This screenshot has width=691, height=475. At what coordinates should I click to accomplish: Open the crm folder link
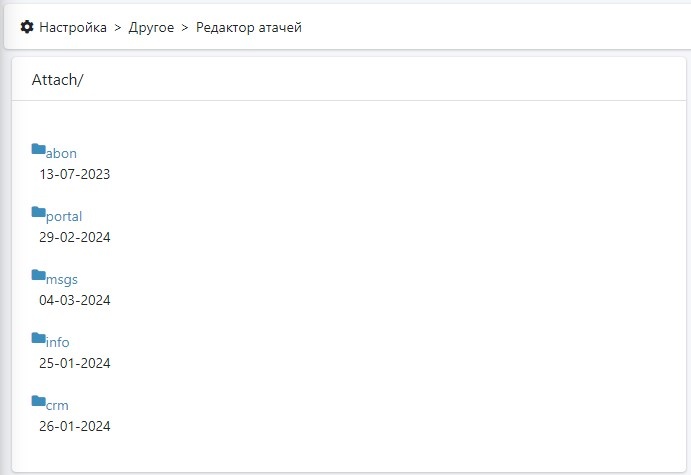pos(57,405)
